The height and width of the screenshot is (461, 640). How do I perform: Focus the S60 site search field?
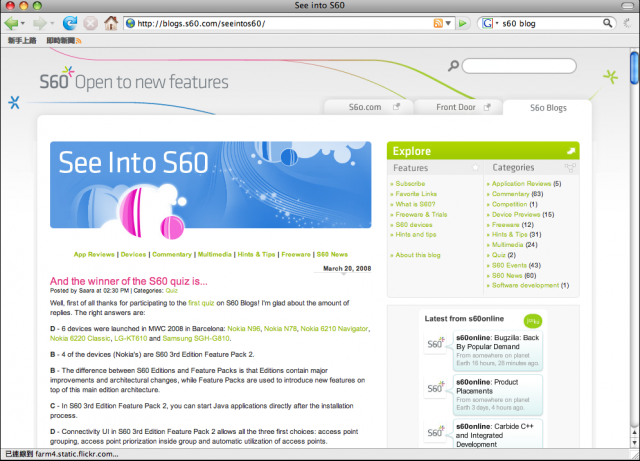519,66
